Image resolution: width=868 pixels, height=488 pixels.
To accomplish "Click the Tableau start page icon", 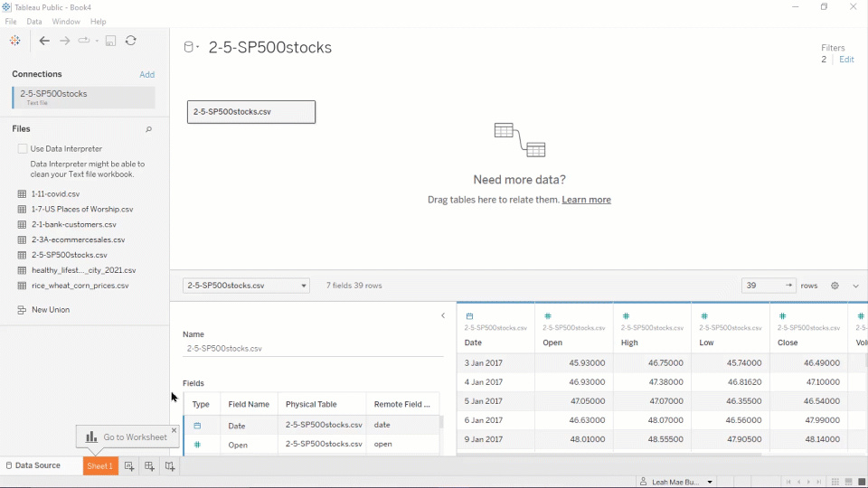I will (15, 41).
